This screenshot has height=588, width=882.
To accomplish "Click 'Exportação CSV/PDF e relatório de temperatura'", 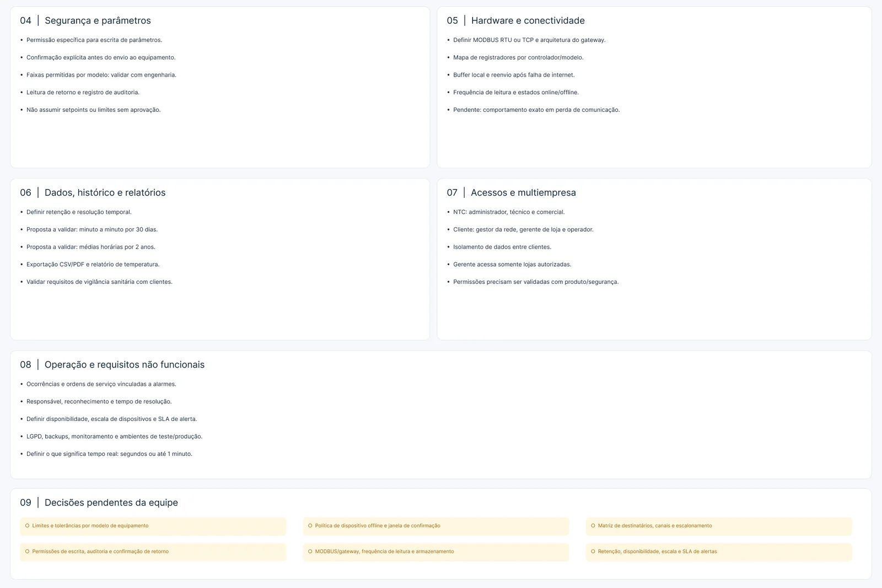I will point(93,265).
